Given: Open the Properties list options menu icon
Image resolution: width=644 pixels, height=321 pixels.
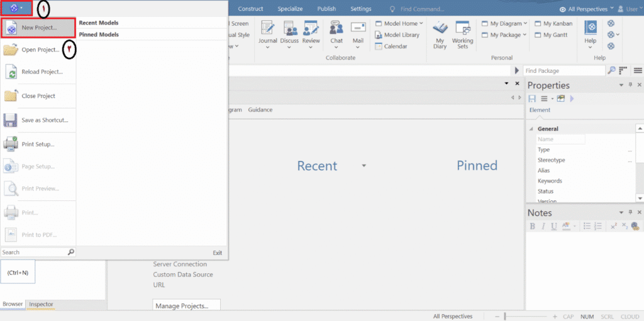Looking at the screenshot, I should [544, 99].
